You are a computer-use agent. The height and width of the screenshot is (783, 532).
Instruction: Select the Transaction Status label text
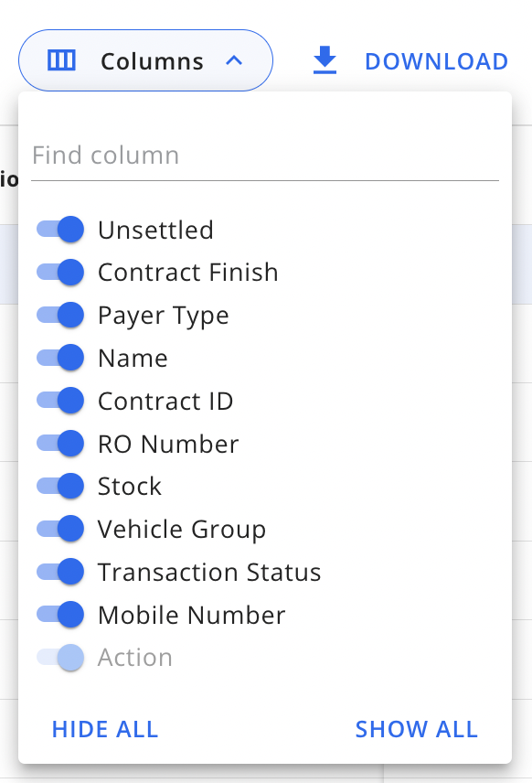point(209,573)
